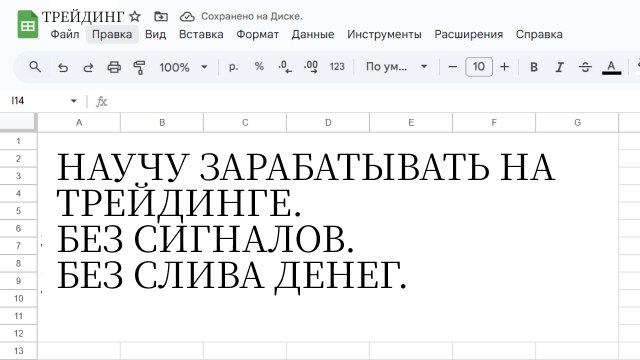Toggle bold formatting
This screenshot has height=360, width=640.
click(x=533, y=67)
